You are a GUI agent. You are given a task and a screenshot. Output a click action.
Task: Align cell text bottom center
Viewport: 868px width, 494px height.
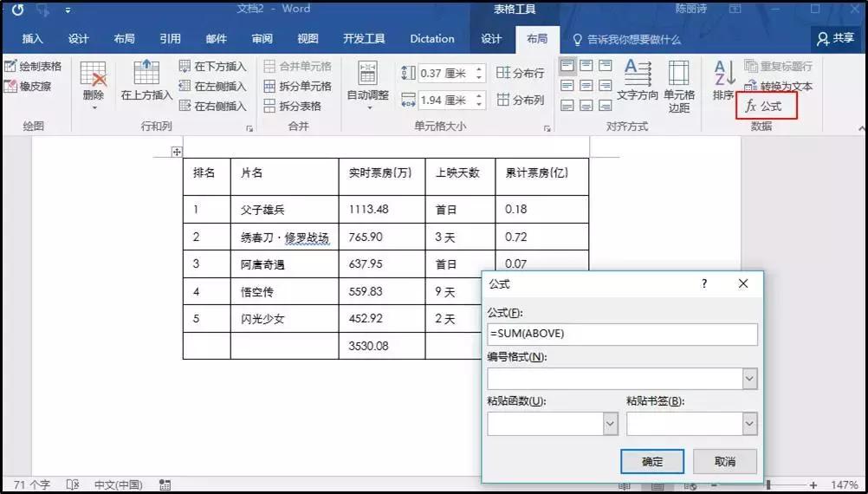click(x=586, y=105)
